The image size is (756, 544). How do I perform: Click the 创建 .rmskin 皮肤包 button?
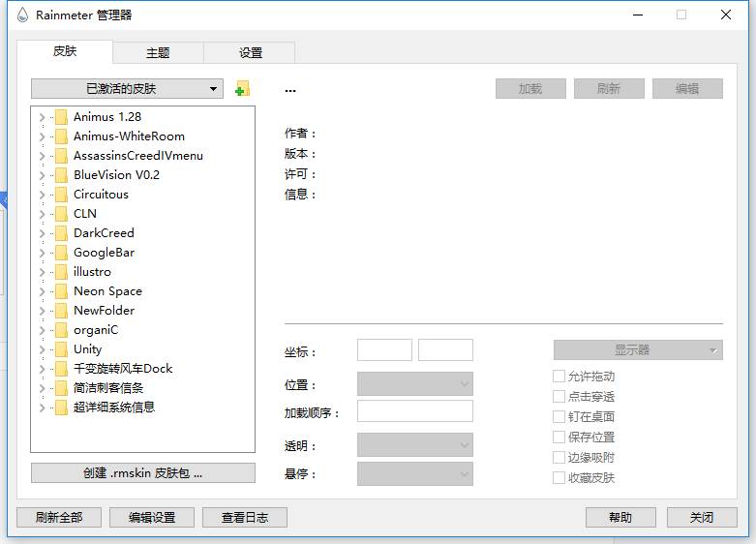coord(143,473)
